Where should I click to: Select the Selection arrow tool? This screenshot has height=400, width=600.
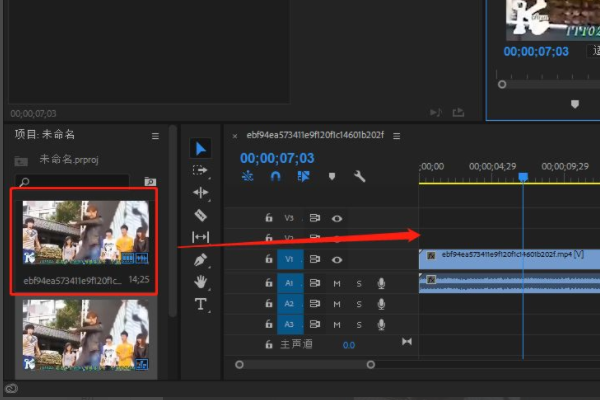[200, 149]
